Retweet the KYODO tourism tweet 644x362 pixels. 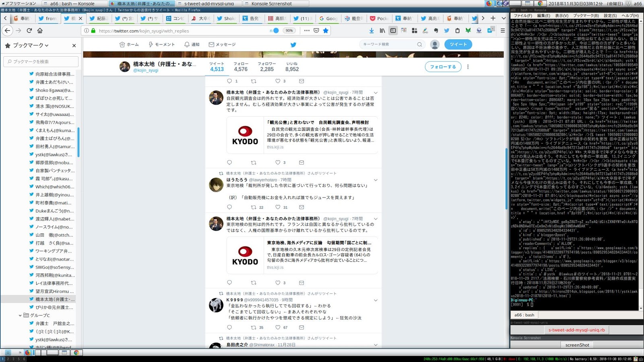(254, 162)
